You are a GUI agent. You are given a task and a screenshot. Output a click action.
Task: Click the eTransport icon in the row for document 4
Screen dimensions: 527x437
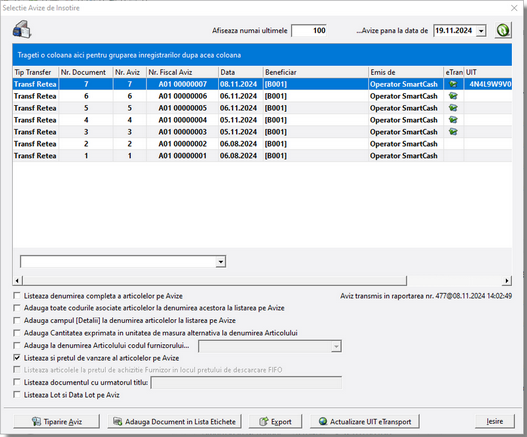click(453, 120)
